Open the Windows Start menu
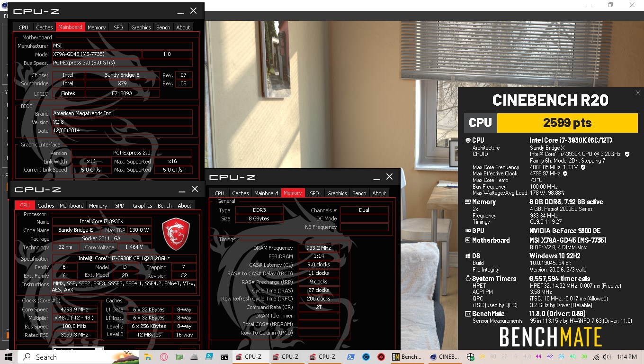The image size is (644, 364). pyautogui.click(x=9, y=357)
